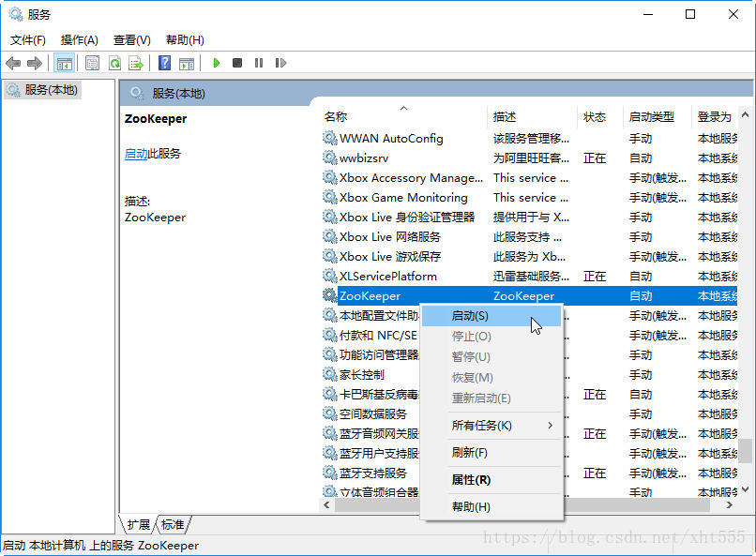Click the Export list toolbar icon

pyautogui.click(x=136, y=63)
